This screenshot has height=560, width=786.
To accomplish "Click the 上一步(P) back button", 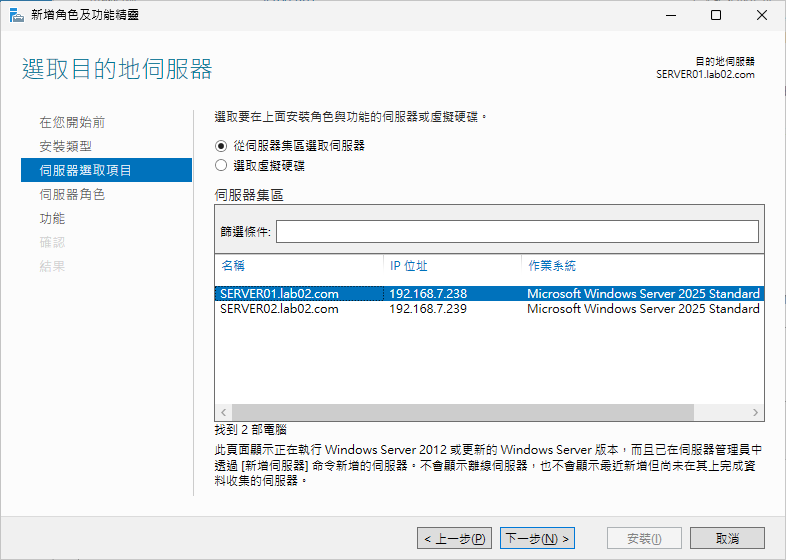I will [x=454, y=538].
